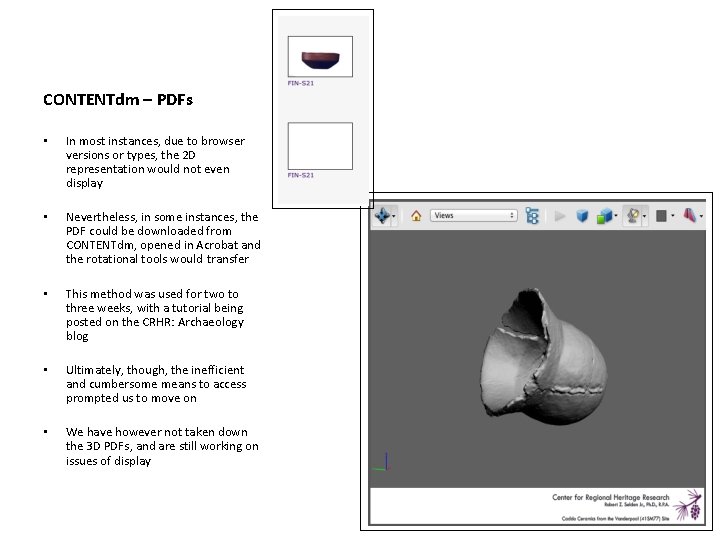Click the Model Render Mode icon
720x540 pixels.
[604, 215]
